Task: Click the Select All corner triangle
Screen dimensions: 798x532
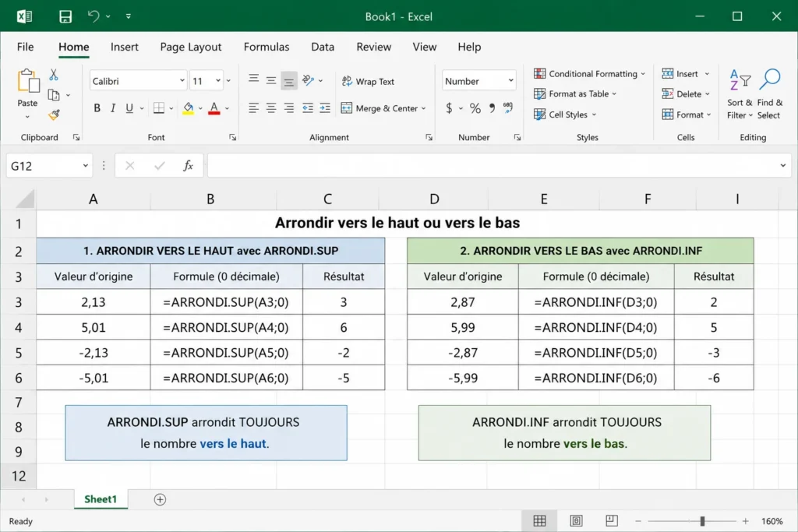Action: (24, 199)
